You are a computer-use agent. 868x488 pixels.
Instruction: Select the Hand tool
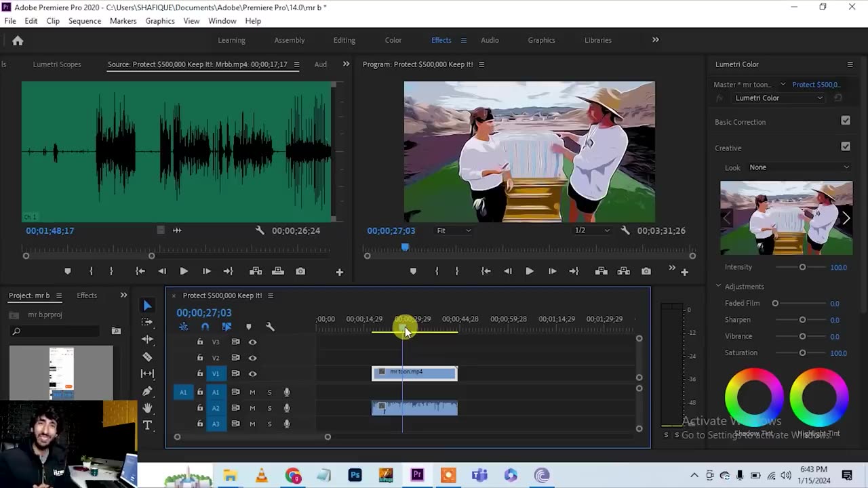coord(147,408)
